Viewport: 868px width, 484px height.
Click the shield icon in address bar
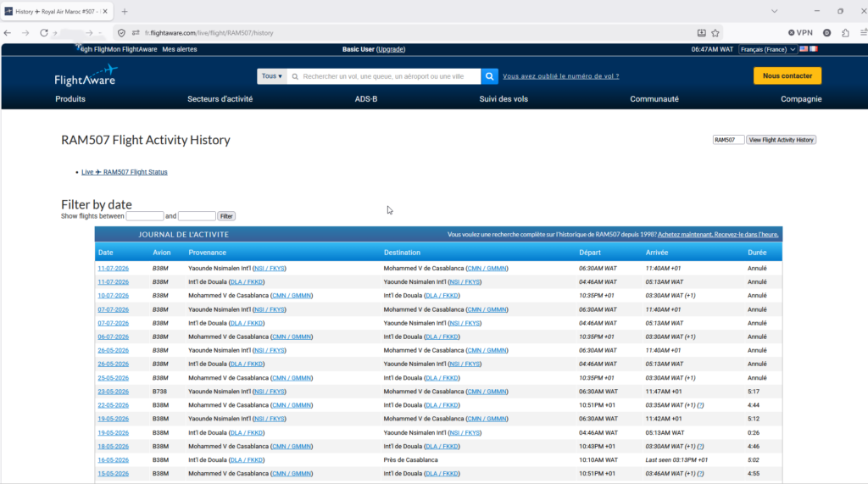[x=122, y=33]
